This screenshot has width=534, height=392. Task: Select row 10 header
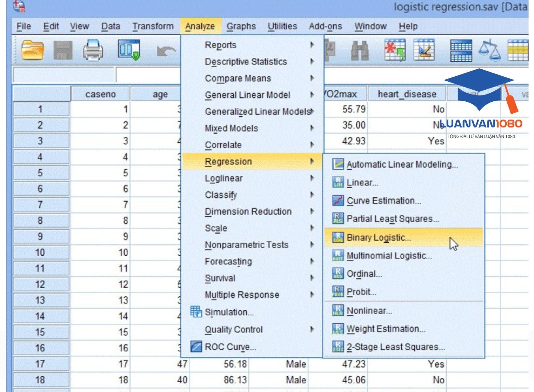tap(40, 252)
